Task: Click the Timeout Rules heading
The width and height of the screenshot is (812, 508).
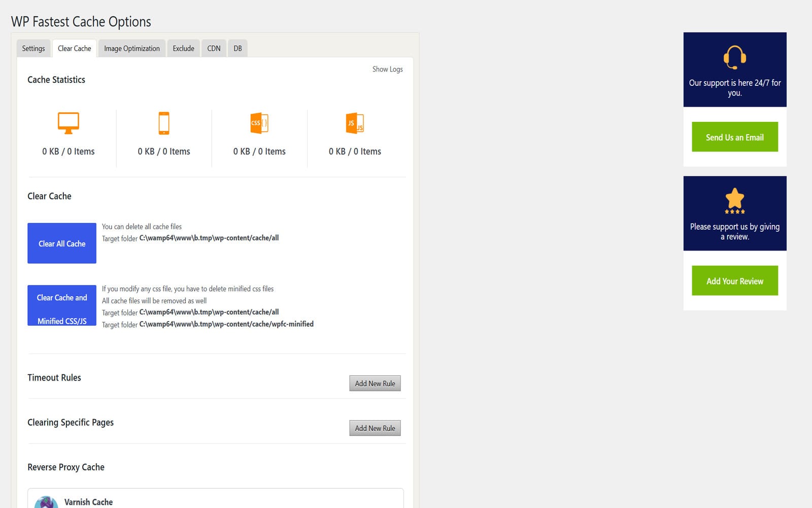Action: pos(54,377)
